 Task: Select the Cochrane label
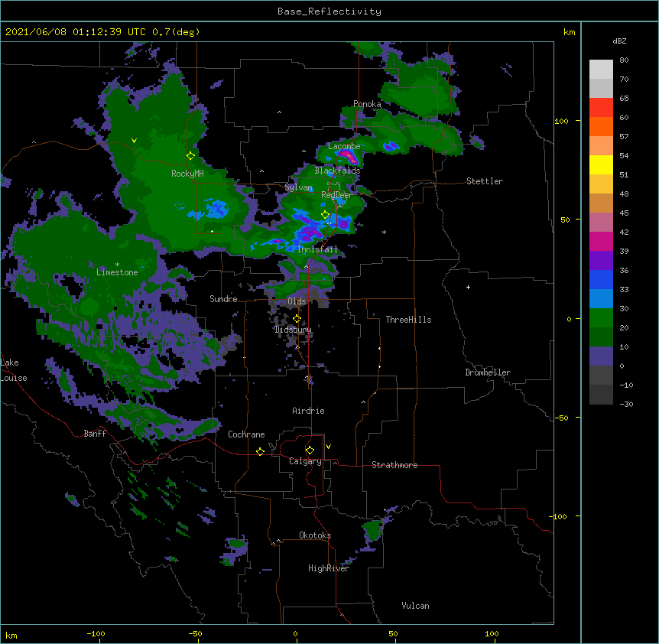tap(246, 434)
